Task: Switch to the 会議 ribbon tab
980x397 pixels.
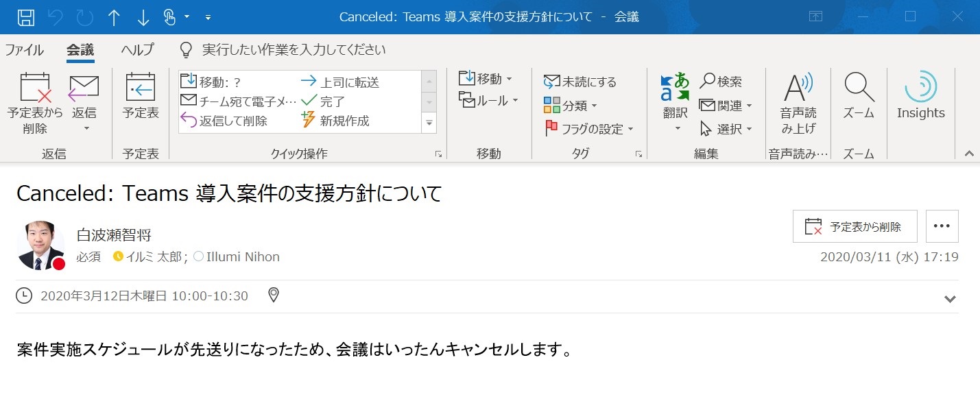Action: (x=80, y=50)
